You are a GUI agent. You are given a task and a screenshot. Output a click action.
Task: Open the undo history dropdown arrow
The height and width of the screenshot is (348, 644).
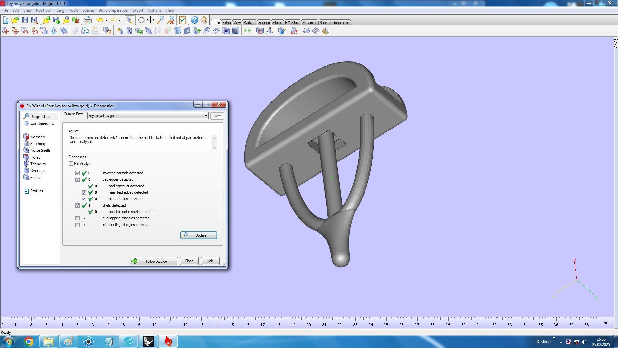(107, 20)
